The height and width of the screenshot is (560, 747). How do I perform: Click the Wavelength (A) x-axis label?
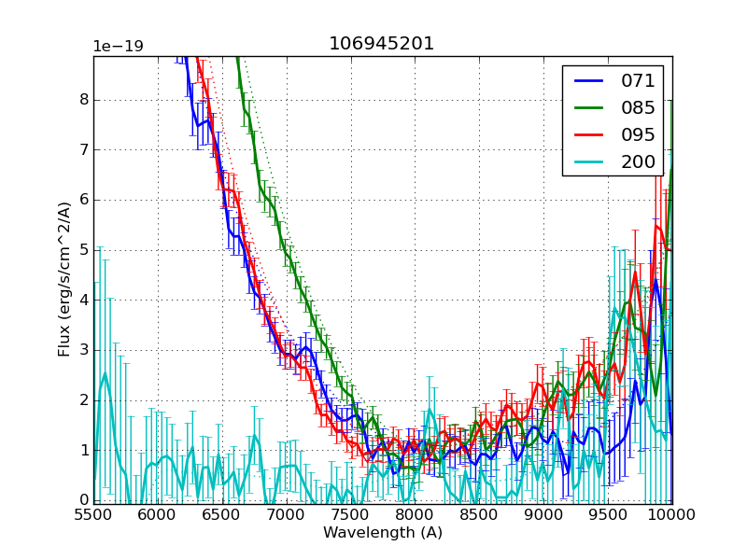(x=382, y=533)
